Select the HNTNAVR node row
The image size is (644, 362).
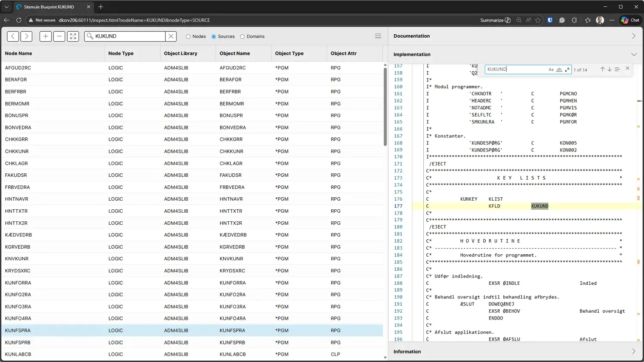(x=192, y=199)
